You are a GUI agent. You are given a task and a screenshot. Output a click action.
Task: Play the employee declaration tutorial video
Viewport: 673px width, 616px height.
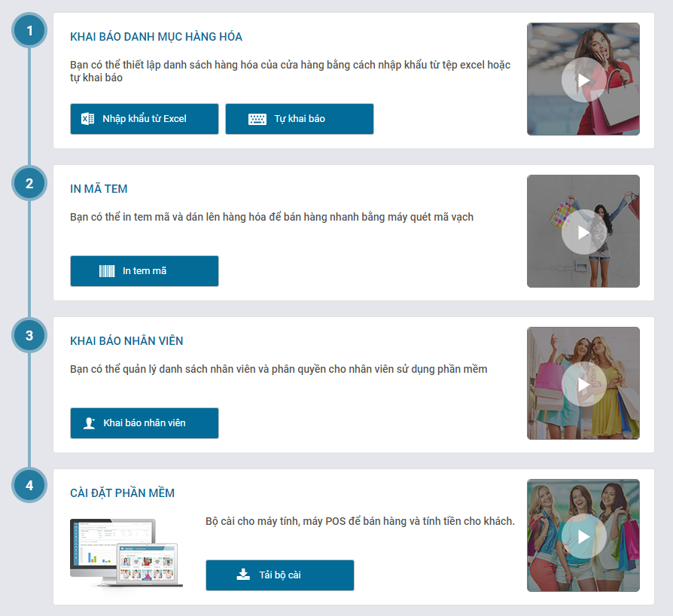[583, 384]
